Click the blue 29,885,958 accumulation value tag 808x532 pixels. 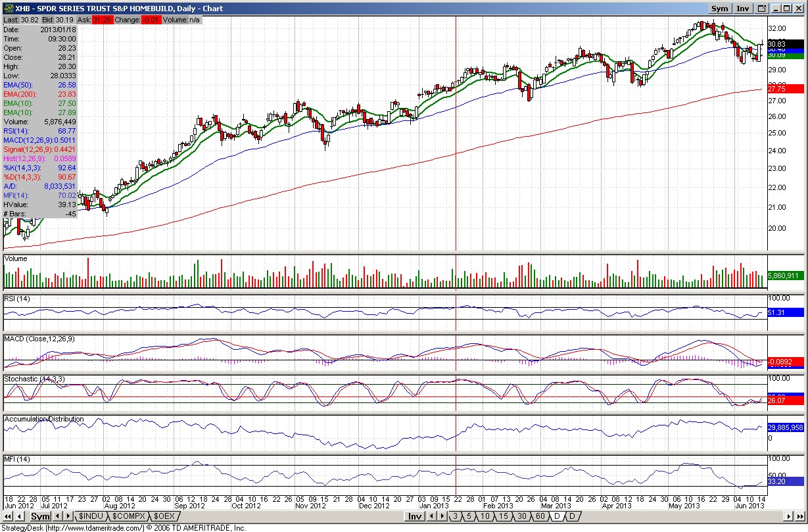point(785,427)
